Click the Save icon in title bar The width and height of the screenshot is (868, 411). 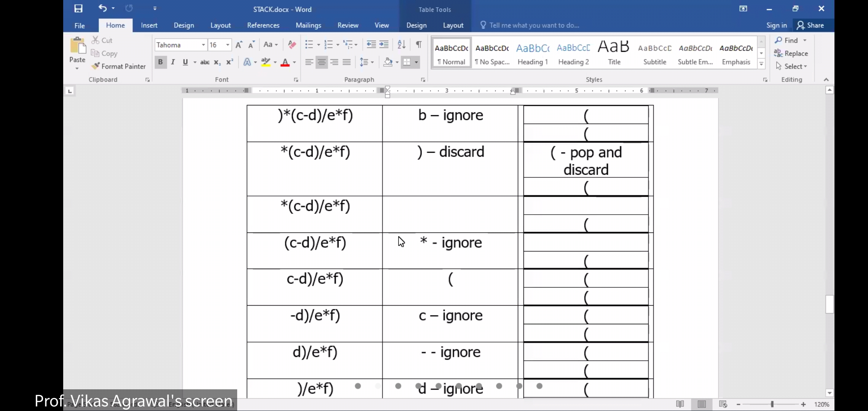(x=78, y=9)
